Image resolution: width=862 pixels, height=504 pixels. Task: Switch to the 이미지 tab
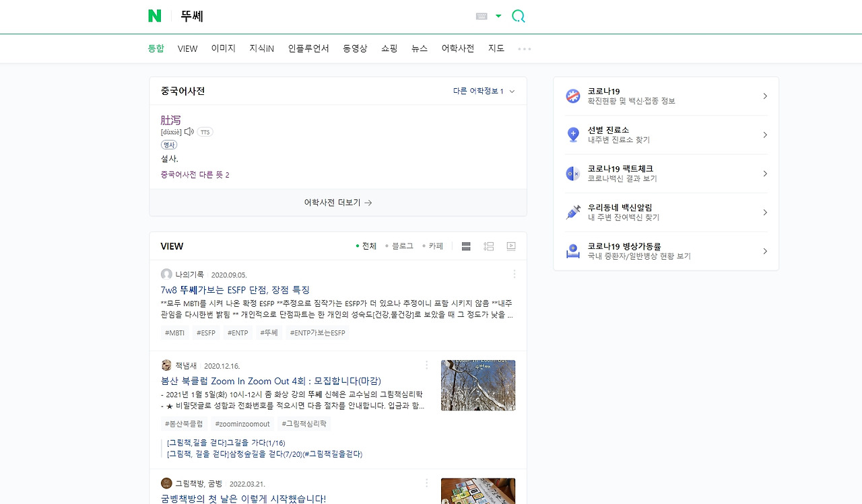pos(224,48)
